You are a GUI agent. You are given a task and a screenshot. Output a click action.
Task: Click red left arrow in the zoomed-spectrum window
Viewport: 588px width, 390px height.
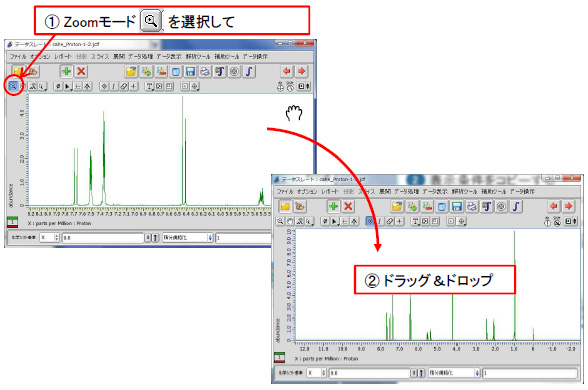(x=287, y=71)
